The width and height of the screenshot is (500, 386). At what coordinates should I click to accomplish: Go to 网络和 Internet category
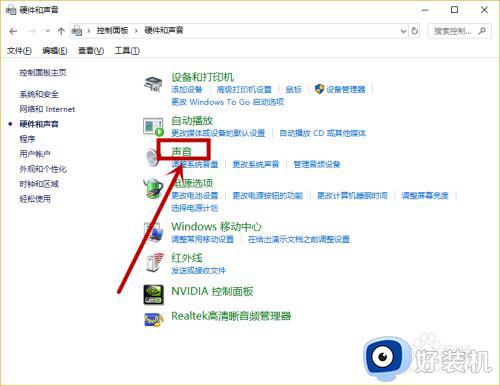coord(47,109)
